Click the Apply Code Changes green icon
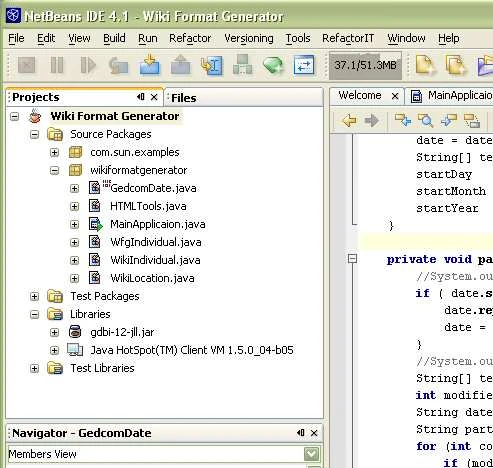Viewport: 493px width, 468px height. click(x=273, y=65)
